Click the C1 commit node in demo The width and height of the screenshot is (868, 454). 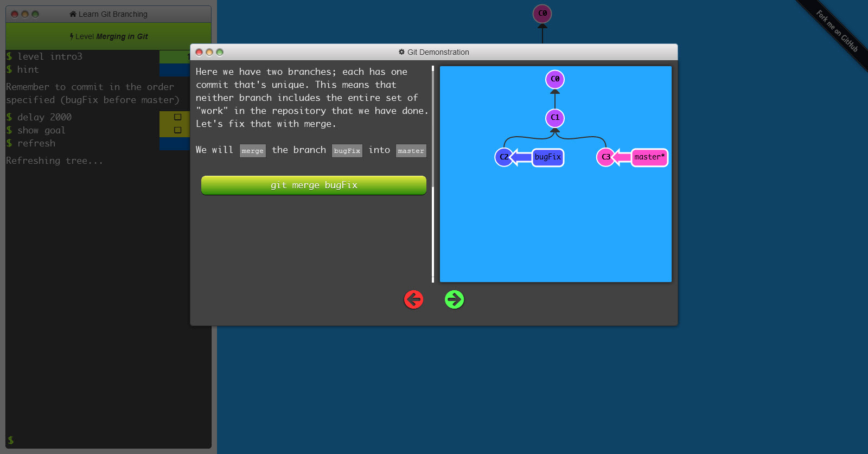(554, 118)
